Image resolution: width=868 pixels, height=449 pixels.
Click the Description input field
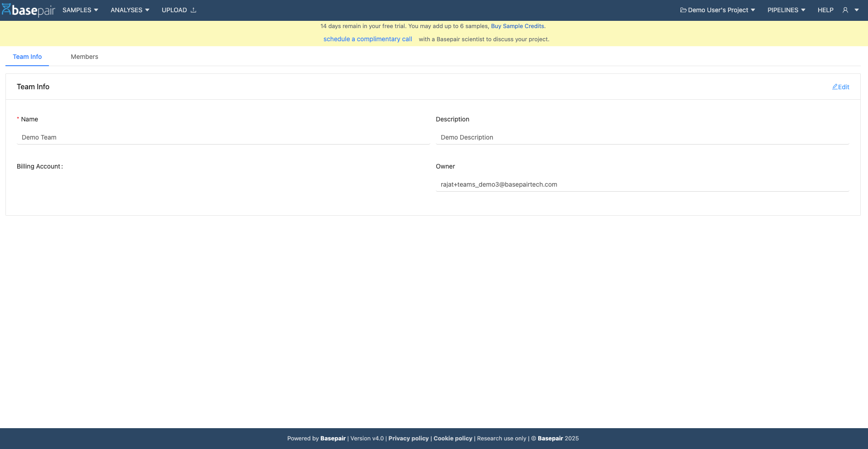(642, 137)
